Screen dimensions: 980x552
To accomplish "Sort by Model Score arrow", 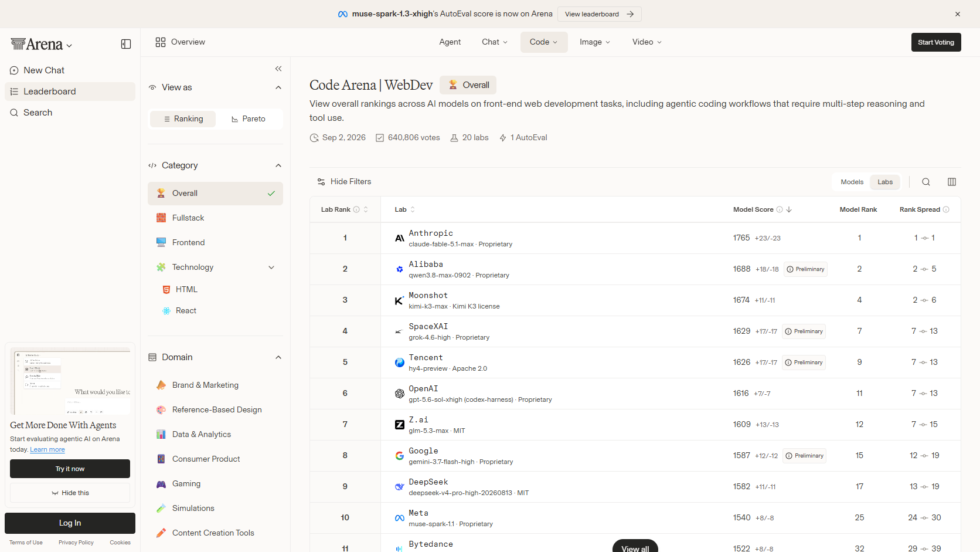I will tap(789, 209).
